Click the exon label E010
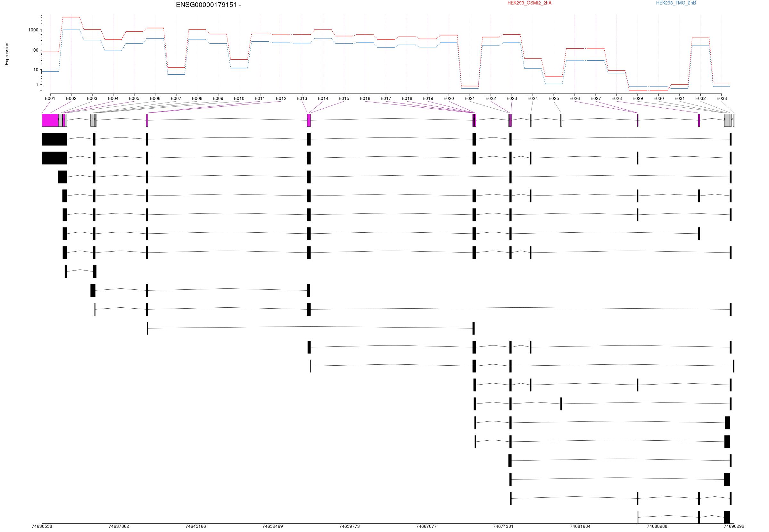Viewport: 769px width, 532px height. pyautogui.click(x=239, y=99)
